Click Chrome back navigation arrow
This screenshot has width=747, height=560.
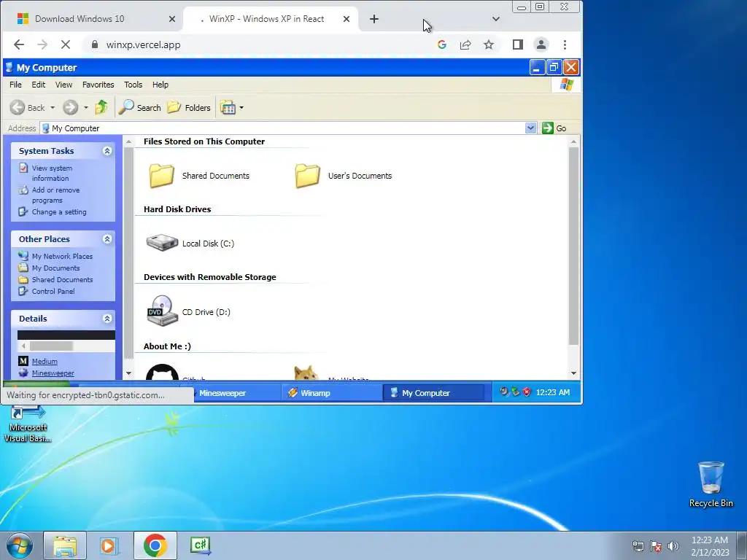18,44
